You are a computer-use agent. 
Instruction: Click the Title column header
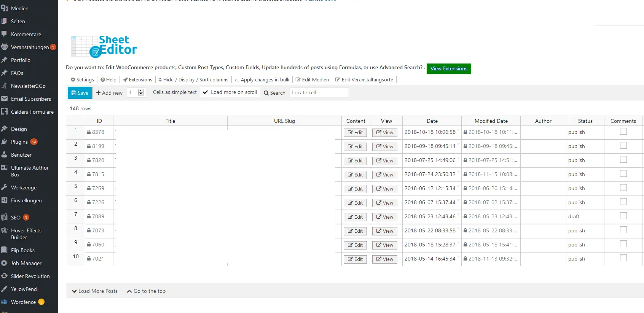point(170,121)
